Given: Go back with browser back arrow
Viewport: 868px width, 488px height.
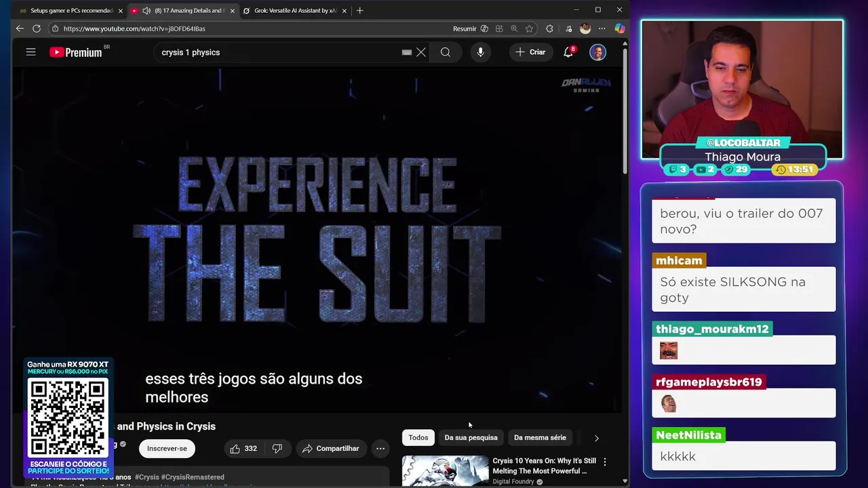Looking at the screenshot, I should [x=20, y=28].
